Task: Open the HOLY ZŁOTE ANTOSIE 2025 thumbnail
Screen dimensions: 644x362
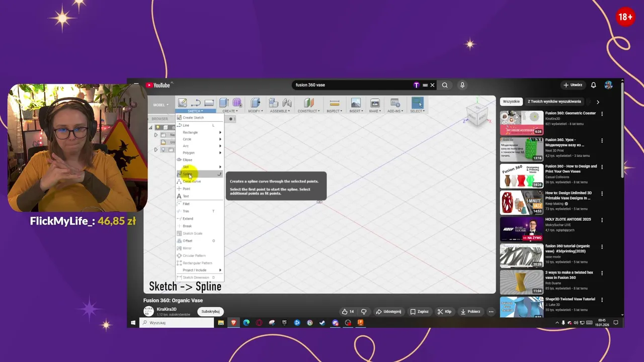Action: (x=522, y=229)
